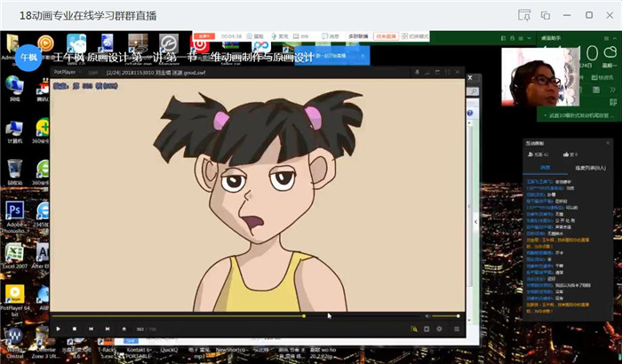This screenshot has height=364, width=622.
Task: Click the weather cloud icon
Action: (610, 52)
